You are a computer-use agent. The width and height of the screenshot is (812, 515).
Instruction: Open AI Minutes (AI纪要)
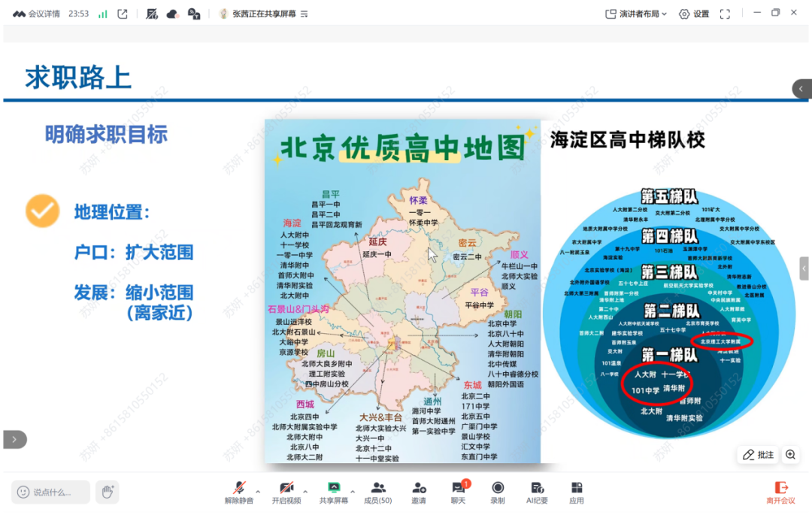(538, 489)
